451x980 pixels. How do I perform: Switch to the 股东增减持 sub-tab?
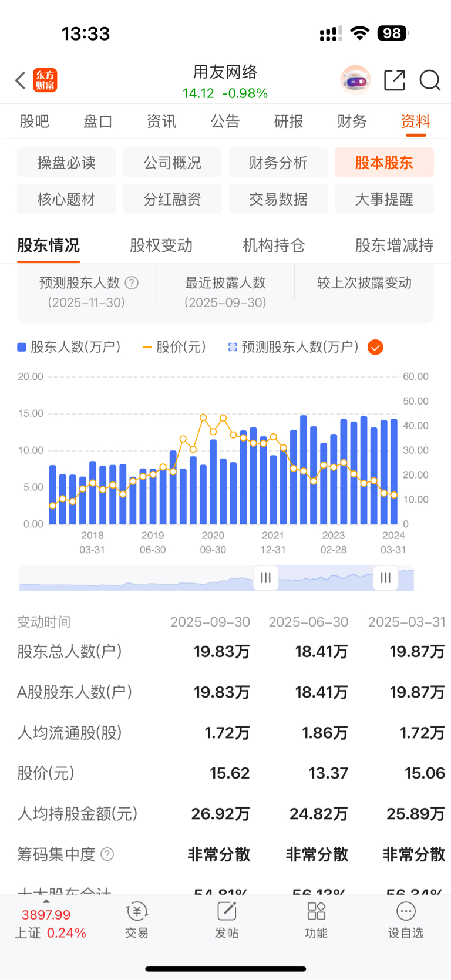pos(394,245)
